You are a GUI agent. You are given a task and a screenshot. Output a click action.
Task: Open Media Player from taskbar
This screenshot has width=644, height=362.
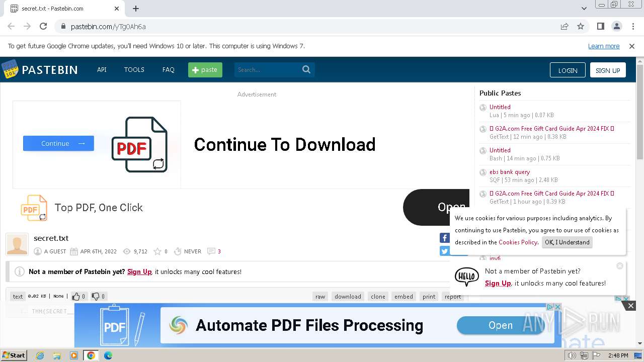(74, 355)
